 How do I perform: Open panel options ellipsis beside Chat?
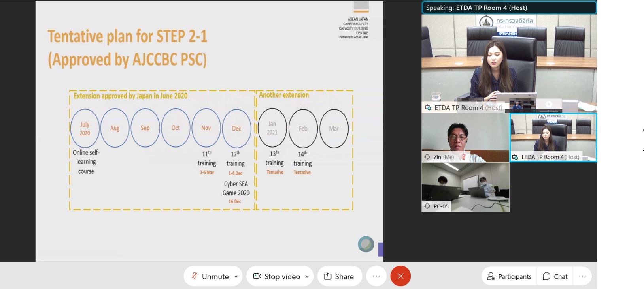click(582, 276)
